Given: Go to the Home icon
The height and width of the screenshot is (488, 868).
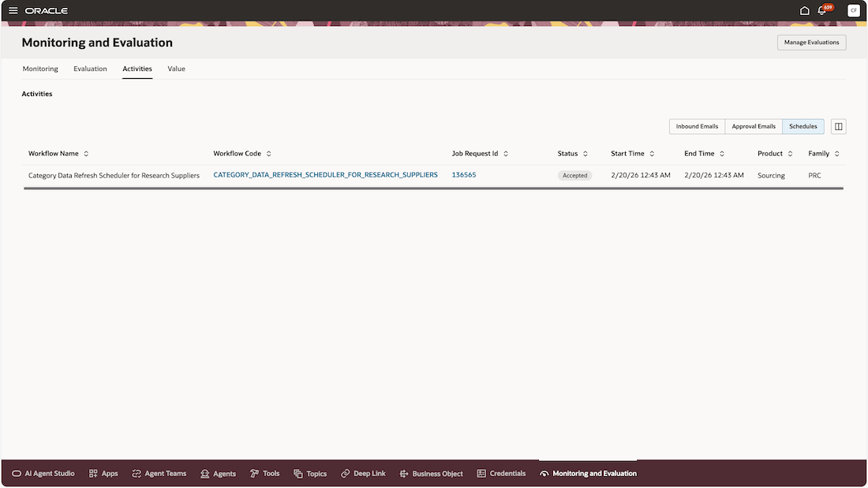Looking at the screenshot, I should pyautogui.click(x=804, y=10).
